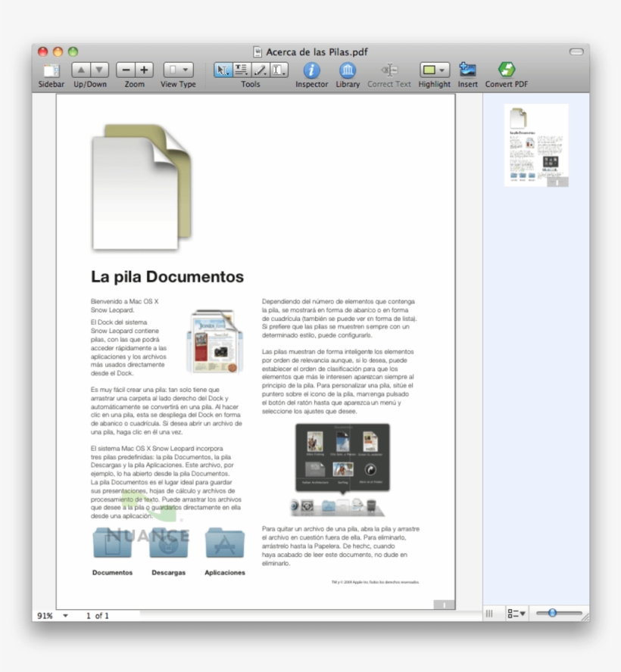Open the Library panel
Image resolution: width=621 pixels, height=672 pixels.
pyautogui.click(x=347, y=72)
